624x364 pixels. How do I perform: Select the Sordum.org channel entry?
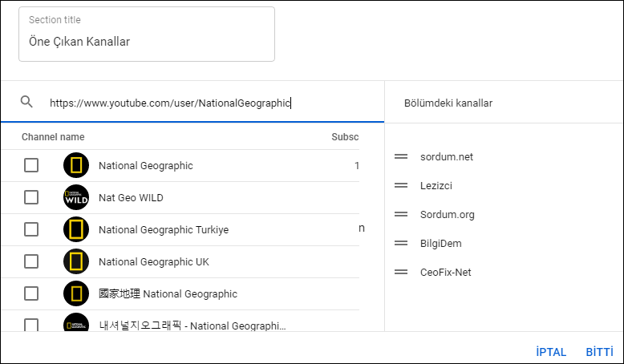tap(448, 215)
